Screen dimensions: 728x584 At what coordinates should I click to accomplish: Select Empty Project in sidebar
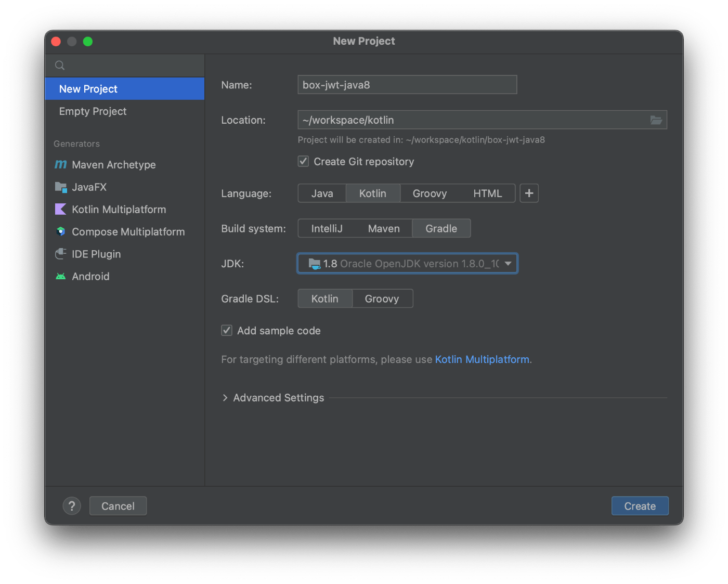(x=125, y=111)
